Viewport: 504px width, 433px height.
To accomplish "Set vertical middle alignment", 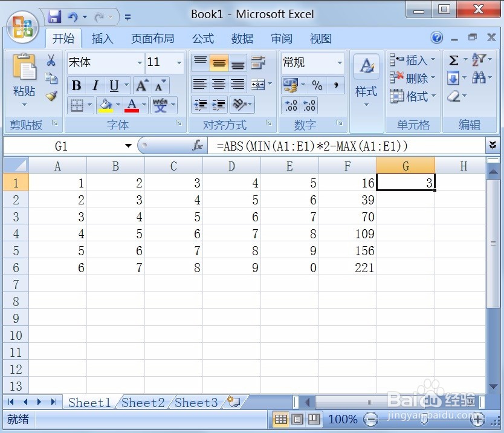I will 219,63.
